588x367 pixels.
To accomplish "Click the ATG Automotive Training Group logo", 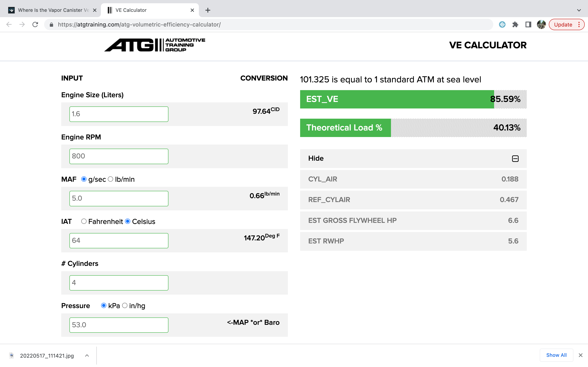I will click(155, 45).
